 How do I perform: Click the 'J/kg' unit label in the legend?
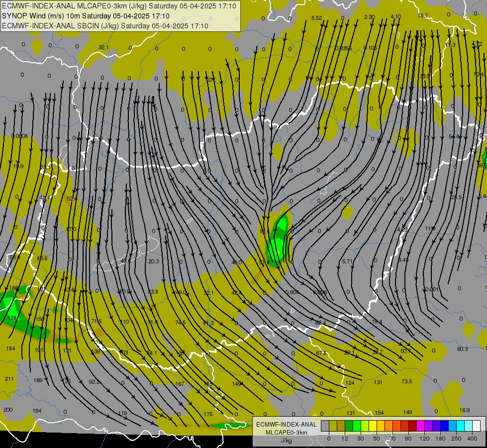coord(287,440)
